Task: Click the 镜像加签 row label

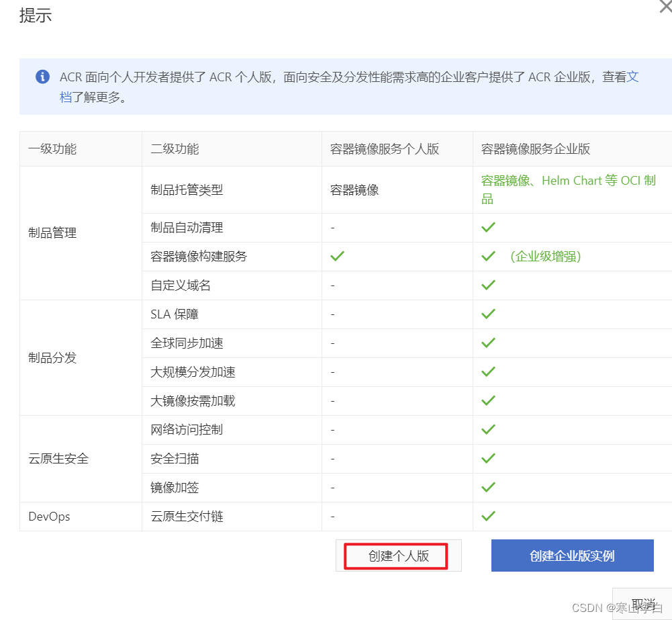Action: (x=175, y=488)
